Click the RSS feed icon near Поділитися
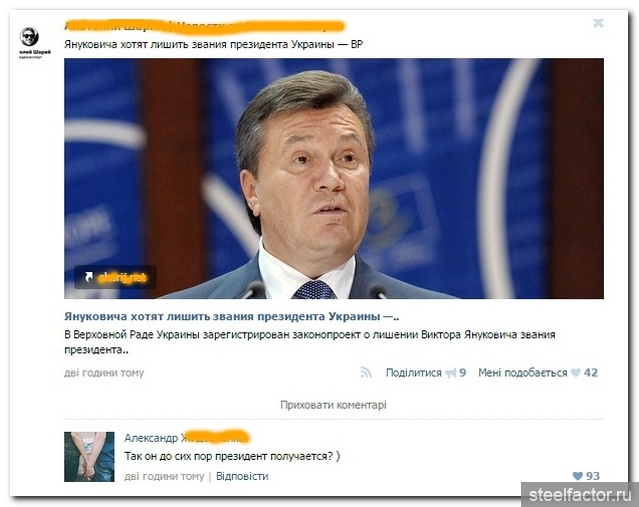The image size is (639, 507). tap(366, 372)
